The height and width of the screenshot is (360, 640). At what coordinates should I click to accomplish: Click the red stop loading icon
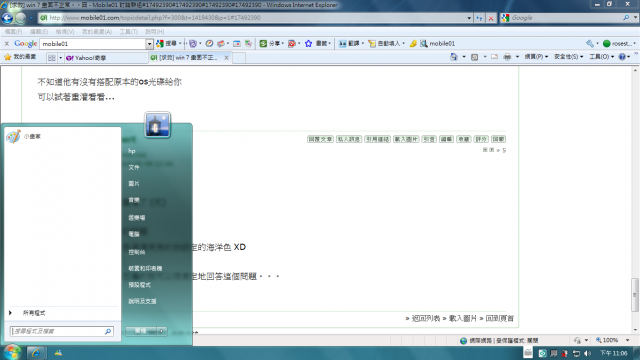click(x=491, y=18)
